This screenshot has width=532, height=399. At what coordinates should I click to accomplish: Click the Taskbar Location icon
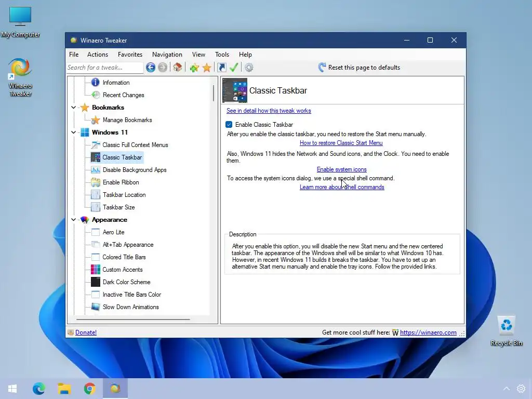(x=96, y=195)
